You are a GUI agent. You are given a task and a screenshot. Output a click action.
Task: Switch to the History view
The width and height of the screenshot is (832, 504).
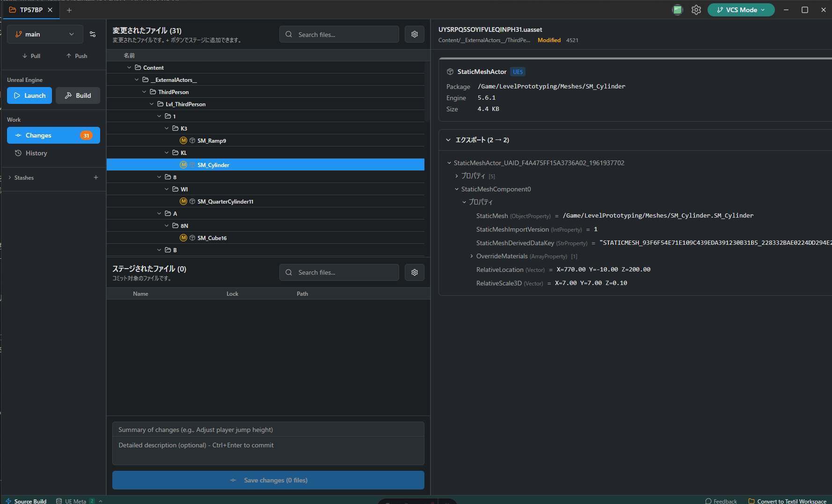[x=36, y=153]
